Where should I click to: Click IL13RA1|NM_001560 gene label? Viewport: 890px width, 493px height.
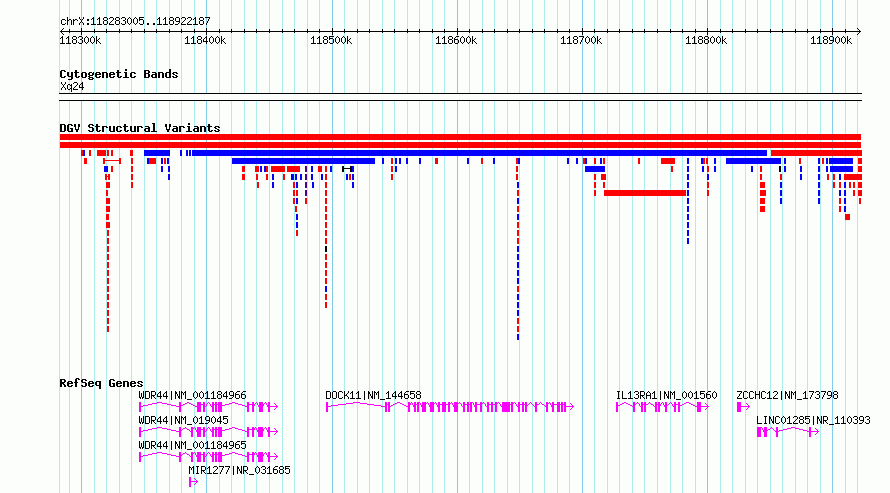click(666, 395)
